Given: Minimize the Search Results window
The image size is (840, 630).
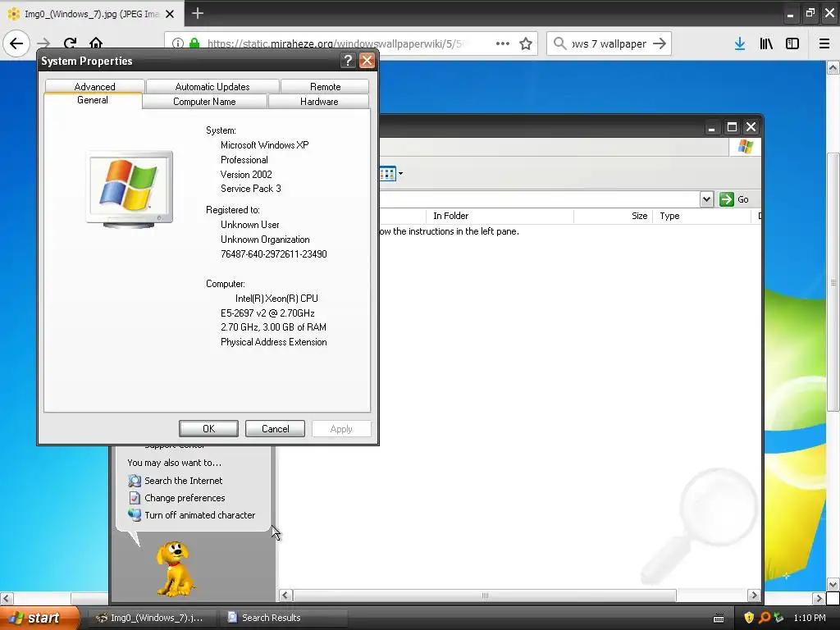Looking at the screenshot, I should 711,127.
